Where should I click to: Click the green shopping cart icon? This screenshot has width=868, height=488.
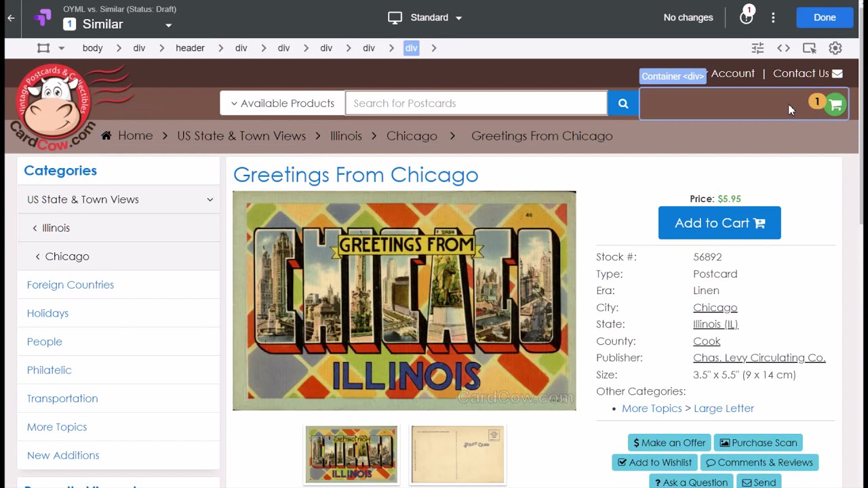point(835,105)
